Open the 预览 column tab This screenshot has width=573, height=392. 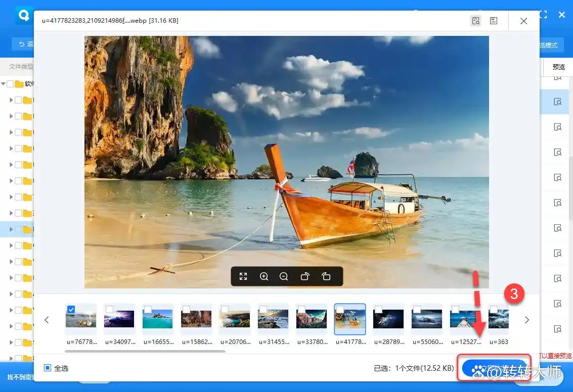(x=558, y=67)
